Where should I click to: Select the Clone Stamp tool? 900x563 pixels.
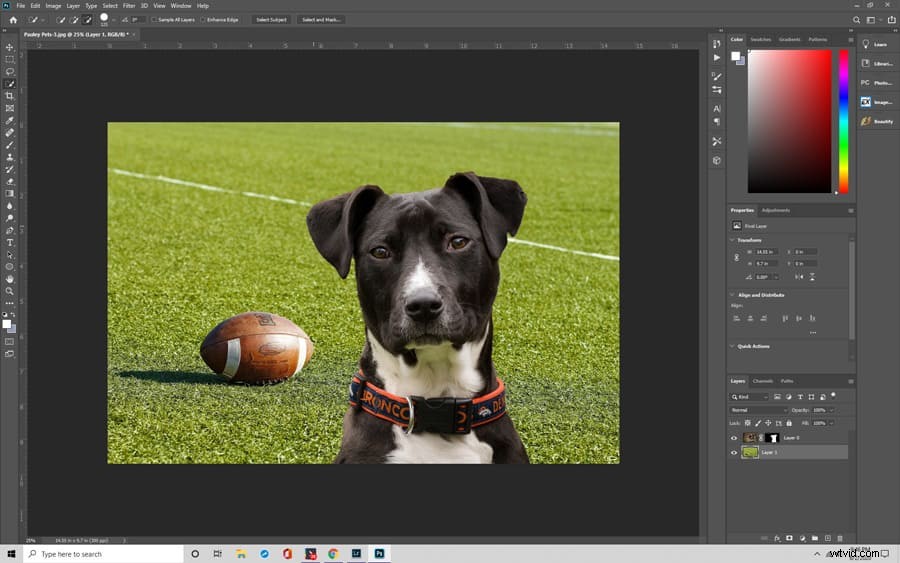10,157
